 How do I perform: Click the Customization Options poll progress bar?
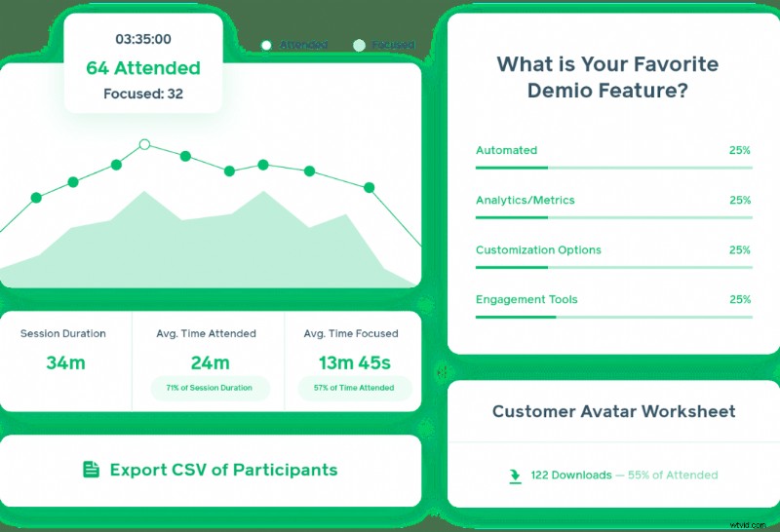pyautogui.click(x=614, y=268)
